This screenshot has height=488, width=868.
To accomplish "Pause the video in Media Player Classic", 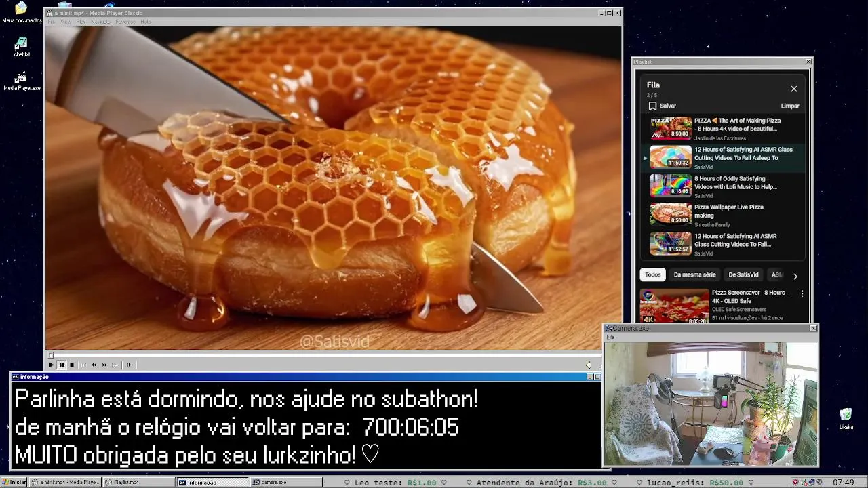I will [62, 365].
